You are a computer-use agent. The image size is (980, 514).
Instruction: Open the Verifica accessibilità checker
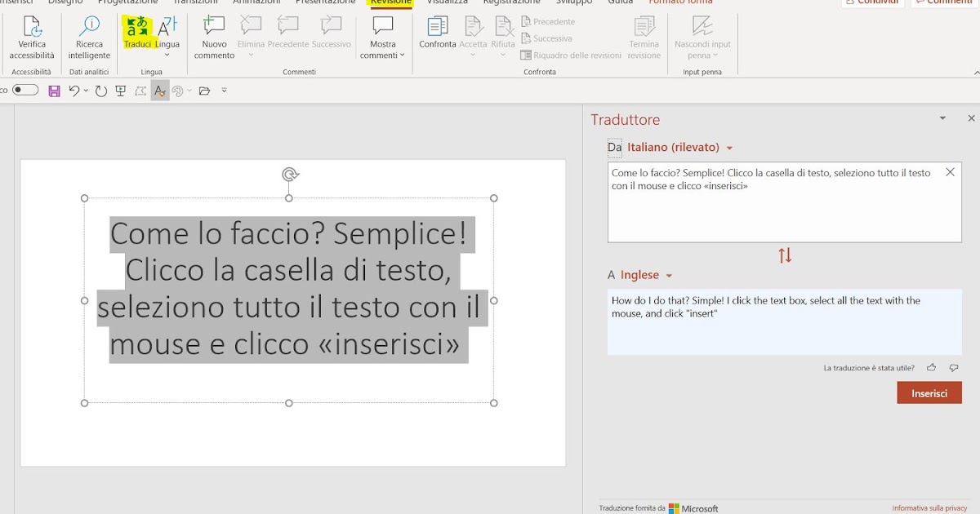(x=32, y=38)
